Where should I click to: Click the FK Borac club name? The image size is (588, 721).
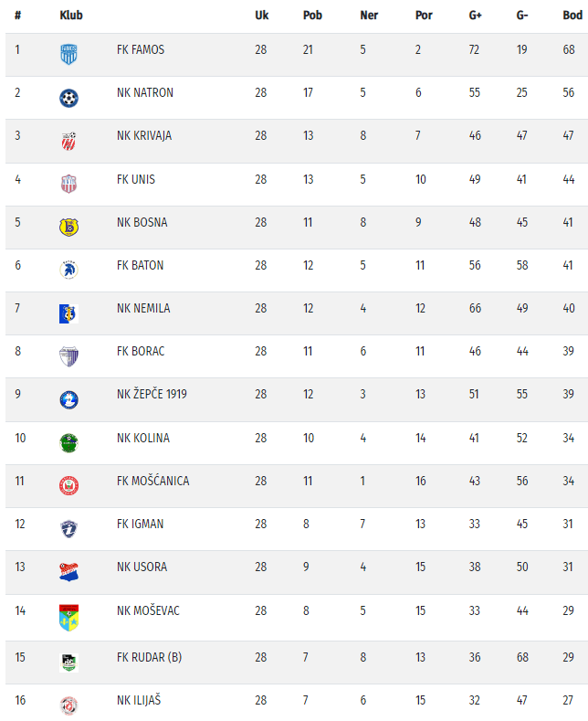pyautogui.click(x=141, y=351)
